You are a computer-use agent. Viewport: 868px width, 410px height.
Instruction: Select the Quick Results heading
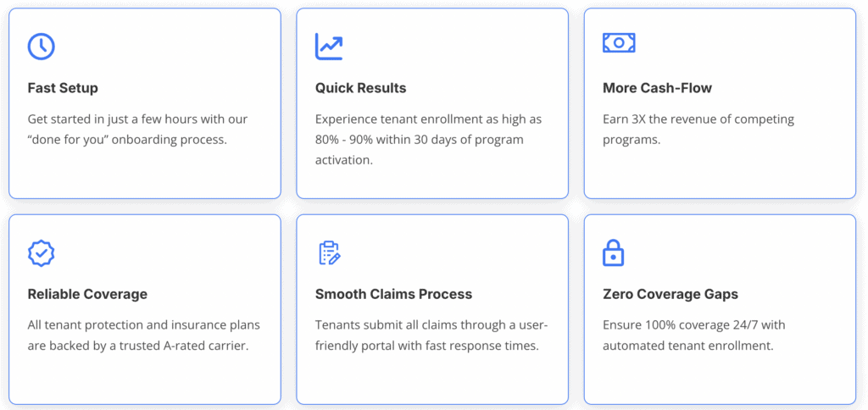click(360, 88)
